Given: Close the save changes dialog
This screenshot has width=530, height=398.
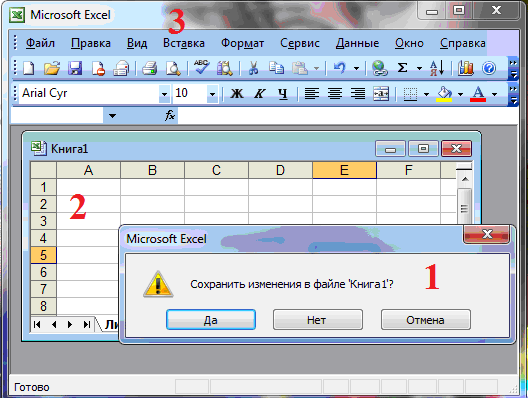Looking at the screenshot, I should click(x=486, y=234).
